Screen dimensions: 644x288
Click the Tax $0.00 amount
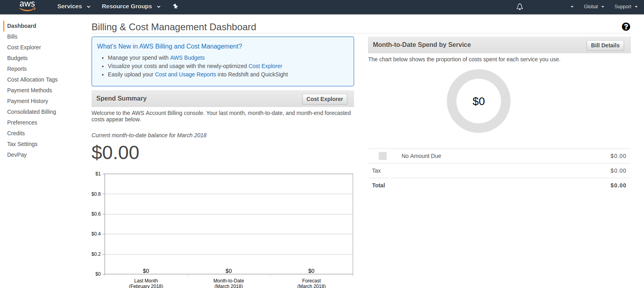pyautogui.click(x=618, y=171)
